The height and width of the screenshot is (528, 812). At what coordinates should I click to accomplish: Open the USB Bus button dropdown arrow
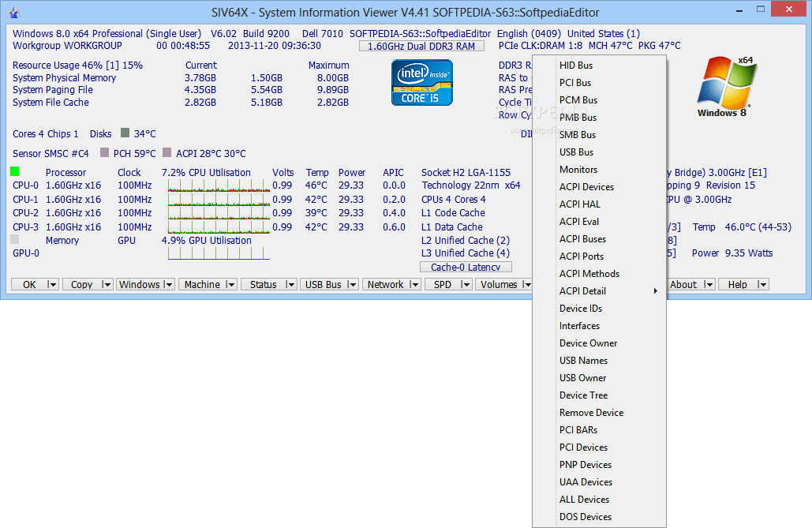tap(352, 284)
